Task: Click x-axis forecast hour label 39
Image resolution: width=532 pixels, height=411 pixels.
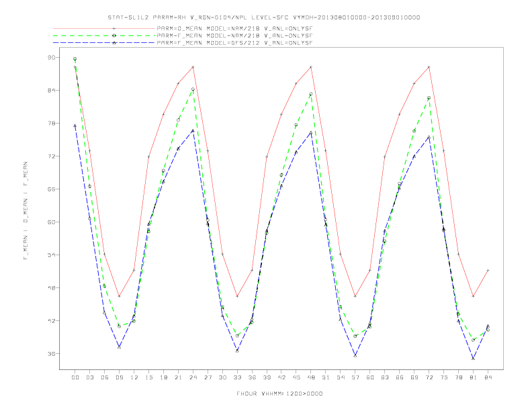Action: 267,377
